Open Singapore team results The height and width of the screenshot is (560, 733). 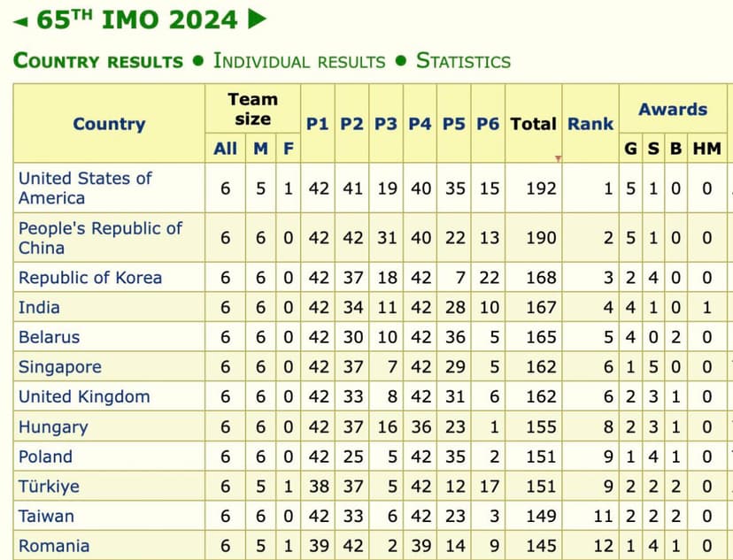[x=60, y=367]
